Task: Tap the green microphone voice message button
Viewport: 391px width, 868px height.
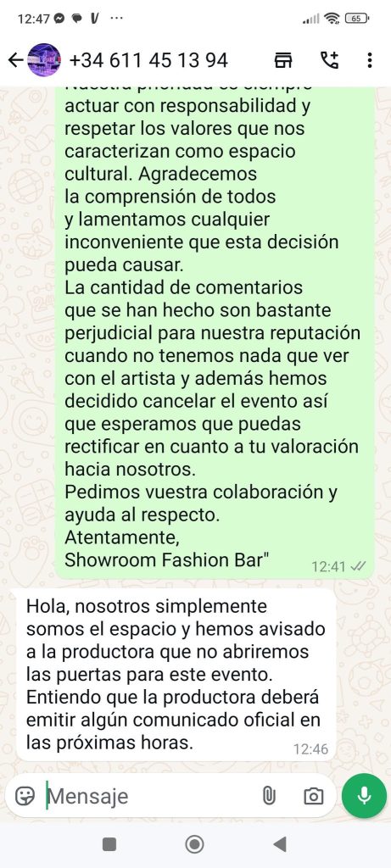Action: click(x=364, y=796)
